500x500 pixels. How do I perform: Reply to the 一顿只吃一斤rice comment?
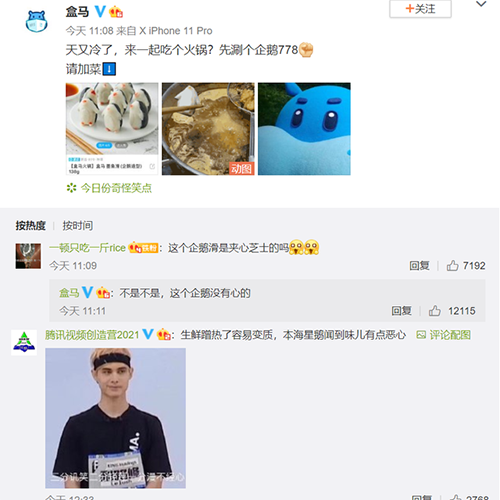tap(419, 266)
